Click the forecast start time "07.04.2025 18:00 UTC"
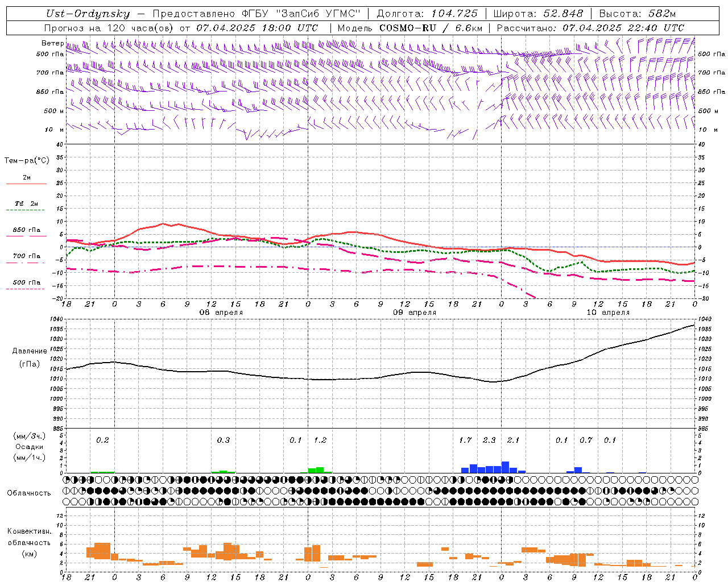 coord(257,28)
